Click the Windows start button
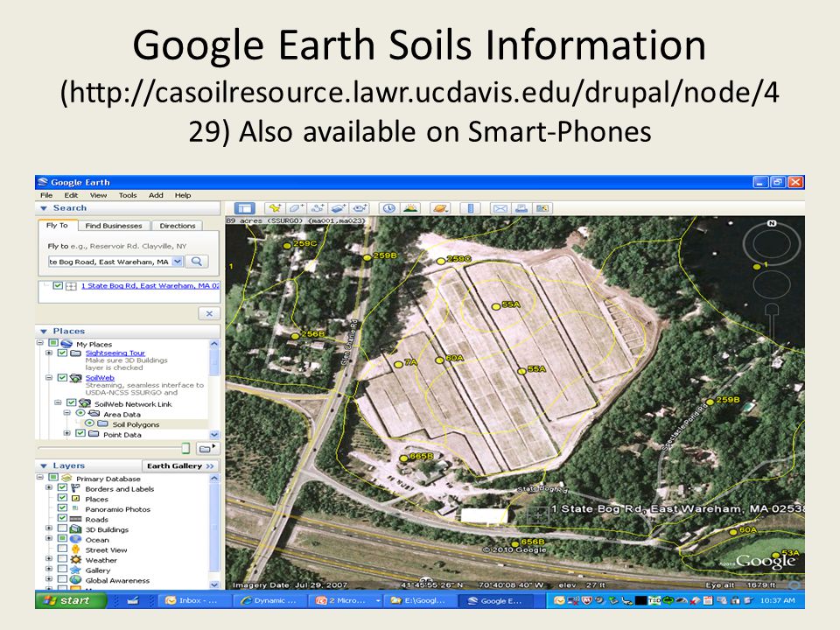Image resolution: width=840 pixels, height=630 pixels. pos(71,600)
